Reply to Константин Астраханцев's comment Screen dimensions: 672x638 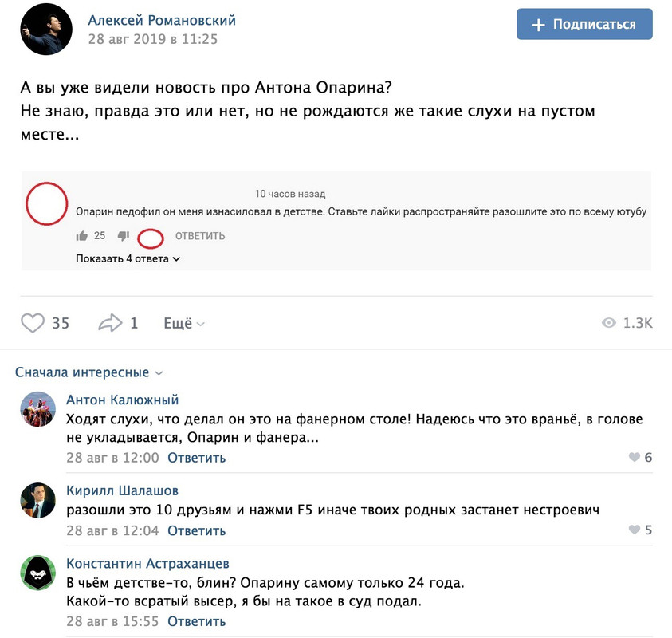[196, 621]
